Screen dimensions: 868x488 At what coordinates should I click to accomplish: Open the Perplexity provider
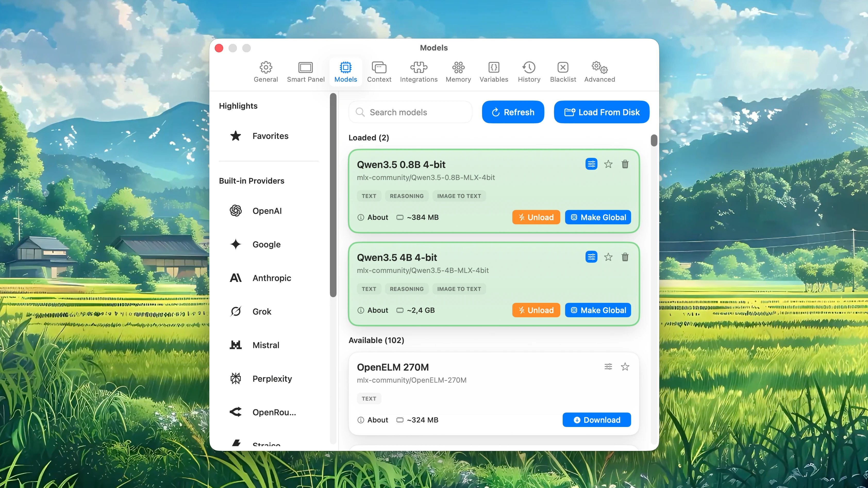point(272,379)
